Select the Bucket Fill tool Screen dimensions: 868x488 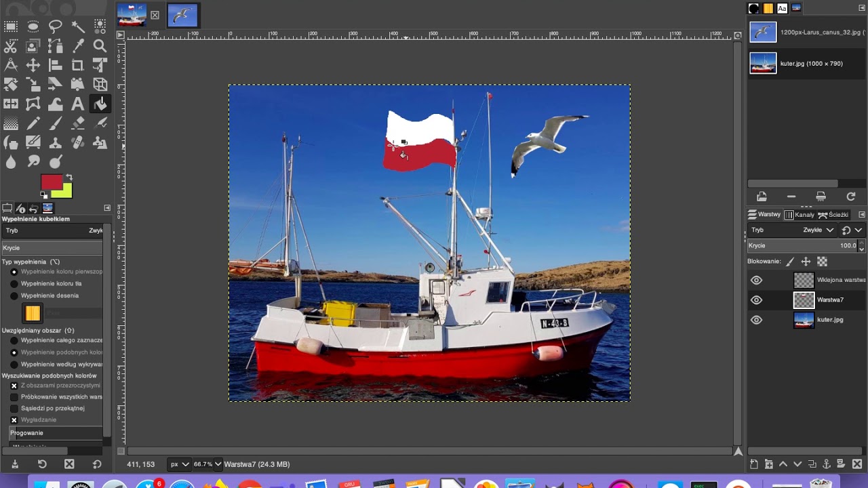[100, 104]
